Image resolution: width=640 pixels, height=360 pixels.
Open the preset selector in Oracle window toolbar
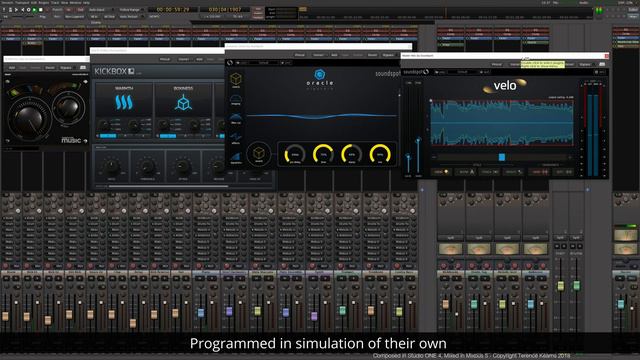(318, 55)
